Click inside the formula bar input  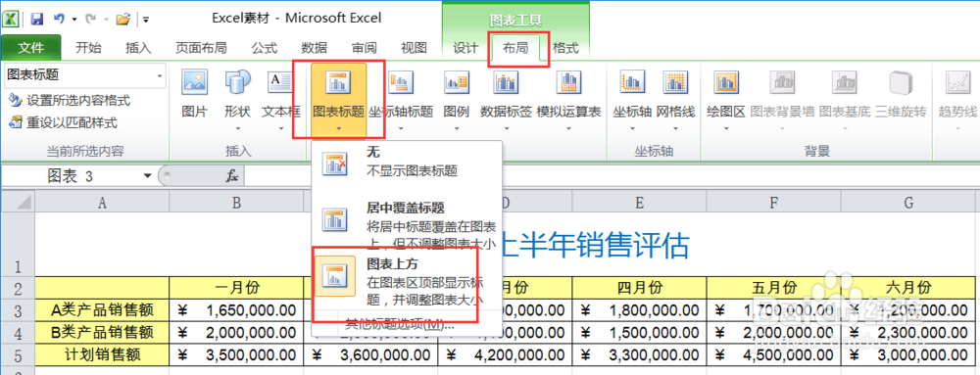coord(612,176)
